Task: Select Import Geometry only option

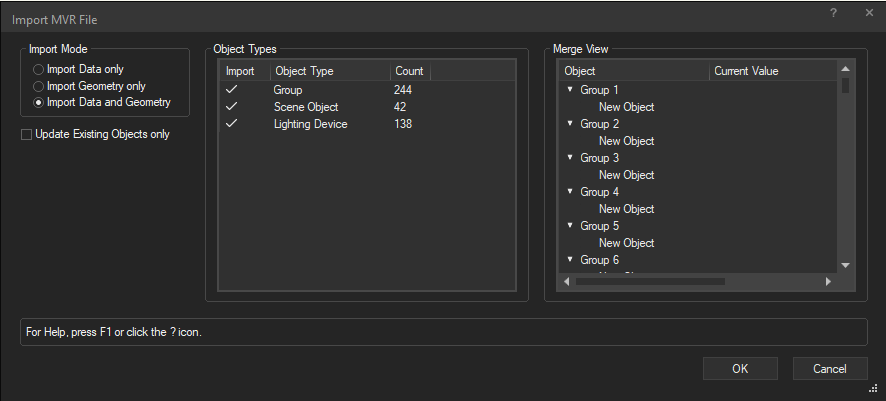Action: click(39, 86)
